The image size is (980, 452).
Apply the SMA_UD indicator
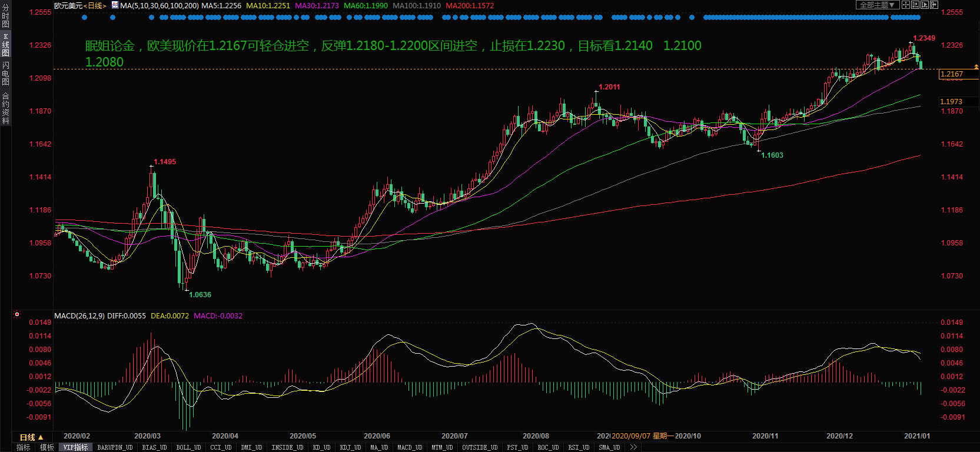point(609,447)
